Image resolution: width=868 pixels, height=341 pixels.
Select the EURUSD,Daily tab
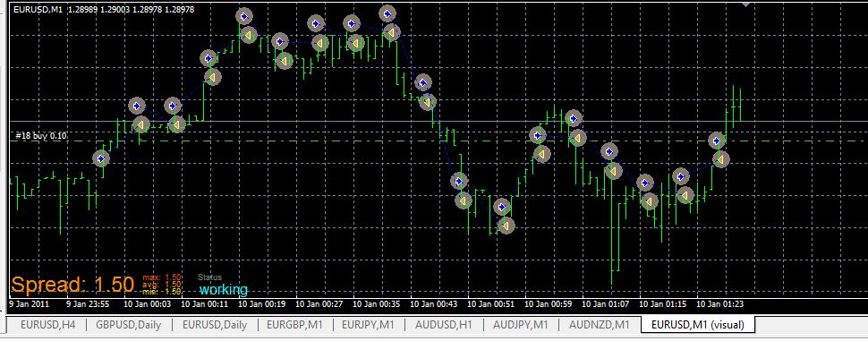coord(214,325)
